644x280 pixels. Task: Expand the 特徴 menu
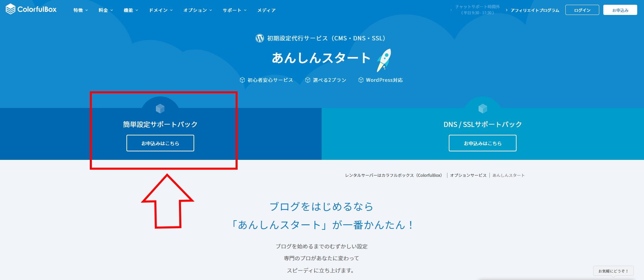click(81, 10)
